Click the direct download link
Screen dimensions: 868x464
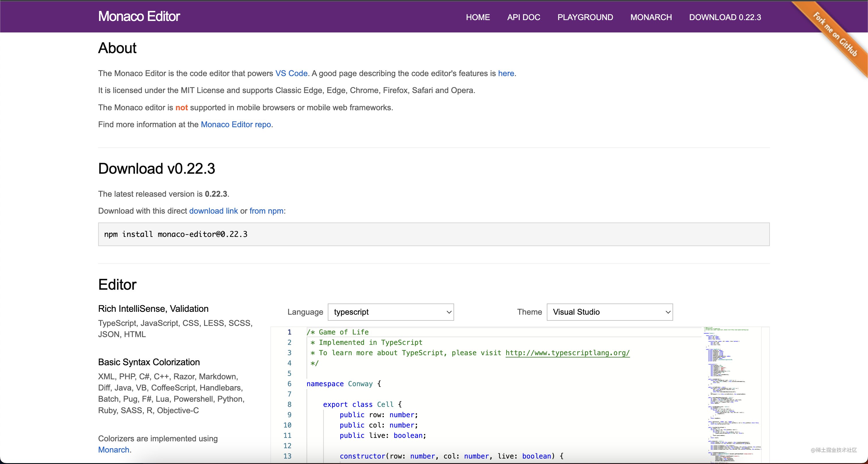tap(213, 211)
